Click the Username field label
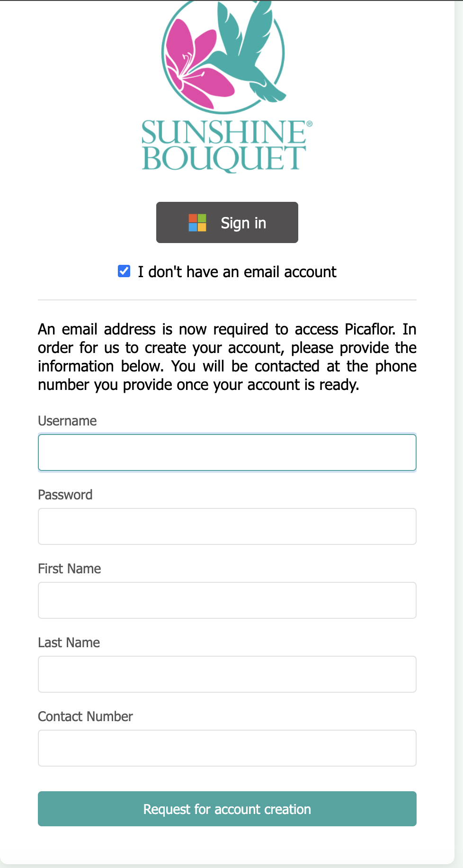This screenshot has height=868, width=463. coord(67,421)
